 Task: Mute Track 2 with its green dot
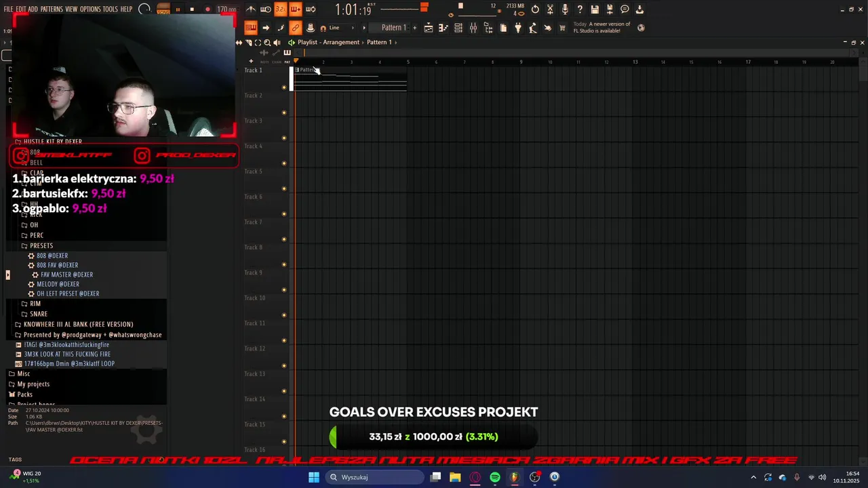(284, 113)
